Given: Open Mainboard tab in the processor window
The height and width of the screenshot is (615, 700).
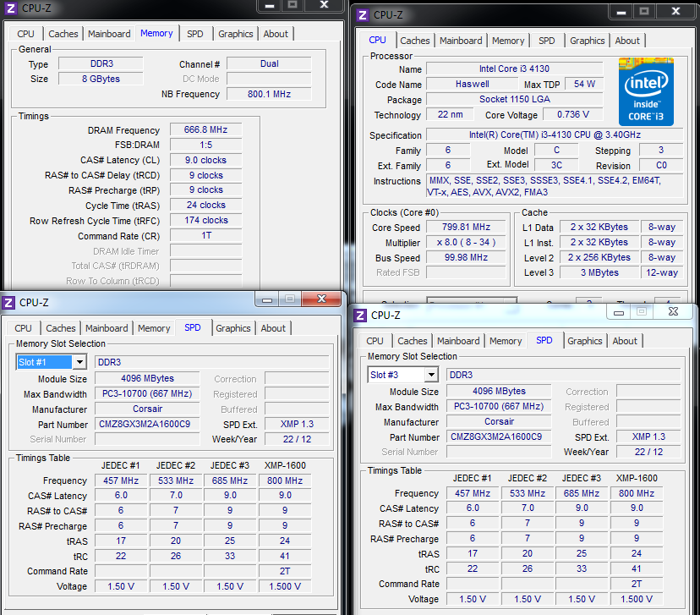Looking at the screenshot, I should click(x=461, y=41).
